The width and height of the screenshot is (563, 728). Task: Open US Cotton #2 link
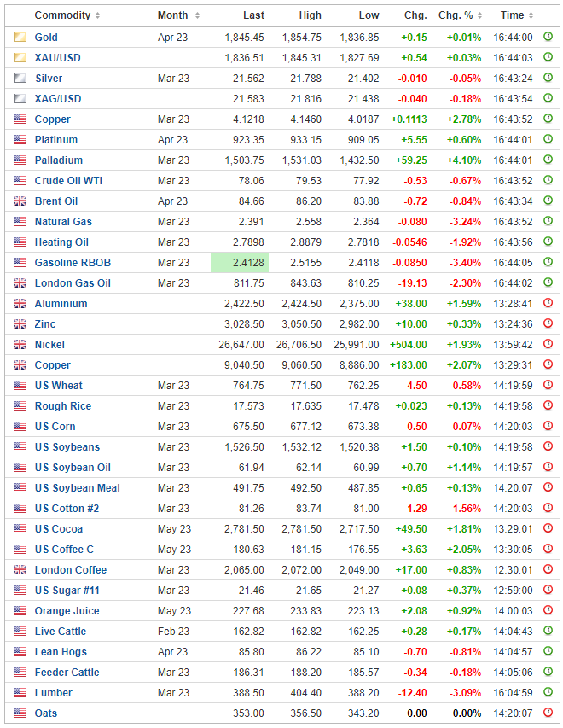tap(67, 509)
